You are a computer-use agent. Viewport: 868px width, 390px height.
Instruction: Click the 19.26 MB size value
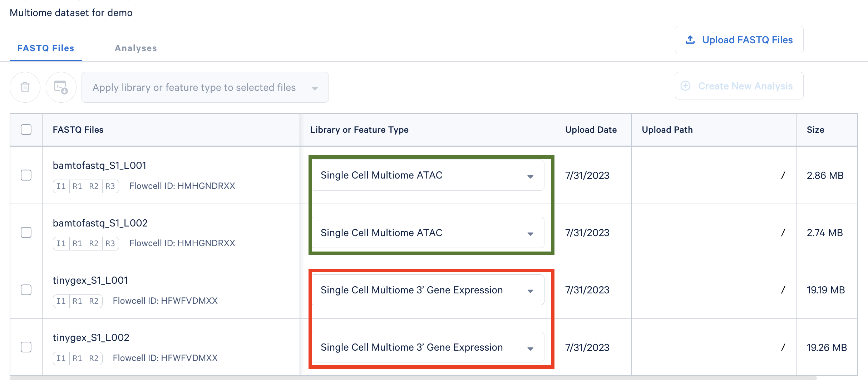pos(827,347)
